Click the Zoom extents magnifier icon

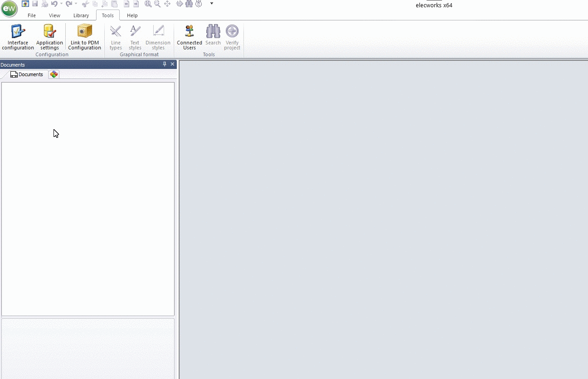pyautogui.click(x=148, y=4)
